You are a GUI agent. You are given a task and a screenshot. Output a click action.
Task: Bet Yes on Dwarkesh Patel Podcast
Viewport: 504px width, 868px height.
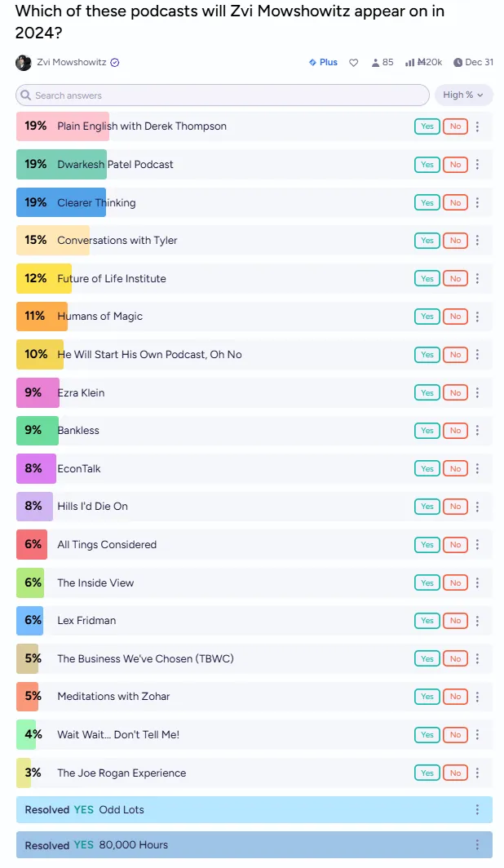[x=427, y=165]
